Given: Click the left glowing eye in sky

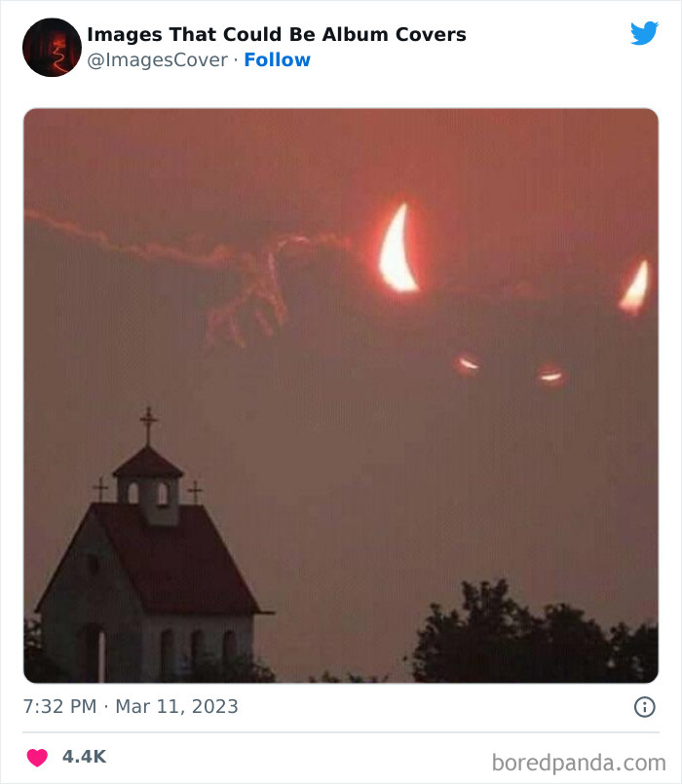Looking at the screenshot, I should (x=467, y=363).
